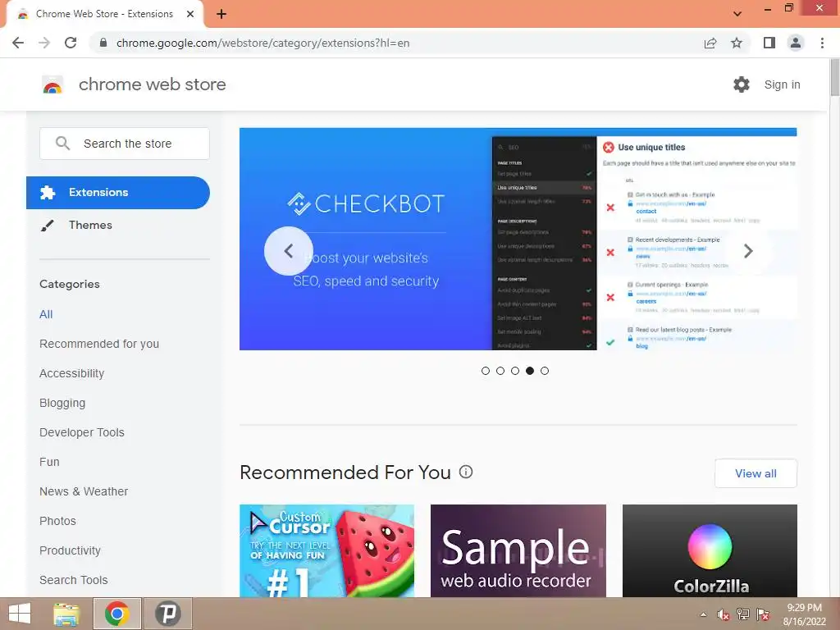840x630 pixels.
Task: Open the Checkbot promo banner
Action: click(x=518, y=239)
